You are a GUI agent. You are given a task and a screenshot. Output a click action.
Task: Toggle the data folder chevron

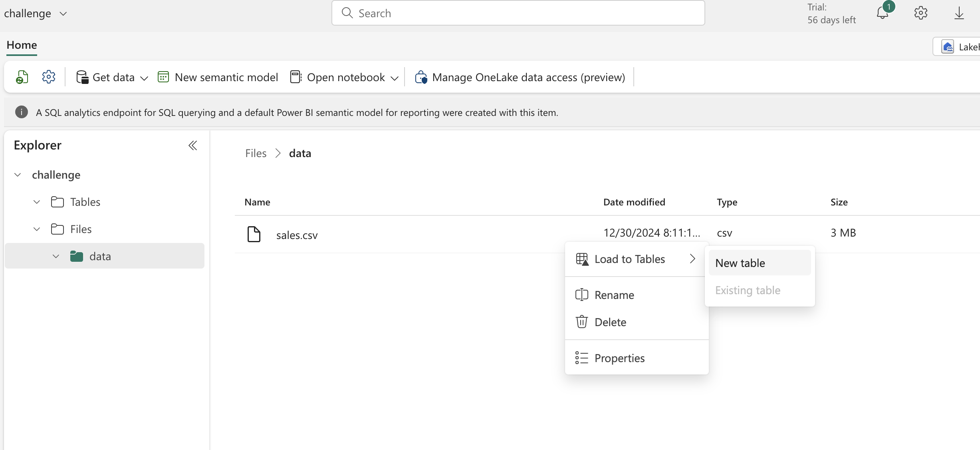[x=56, y=256]
